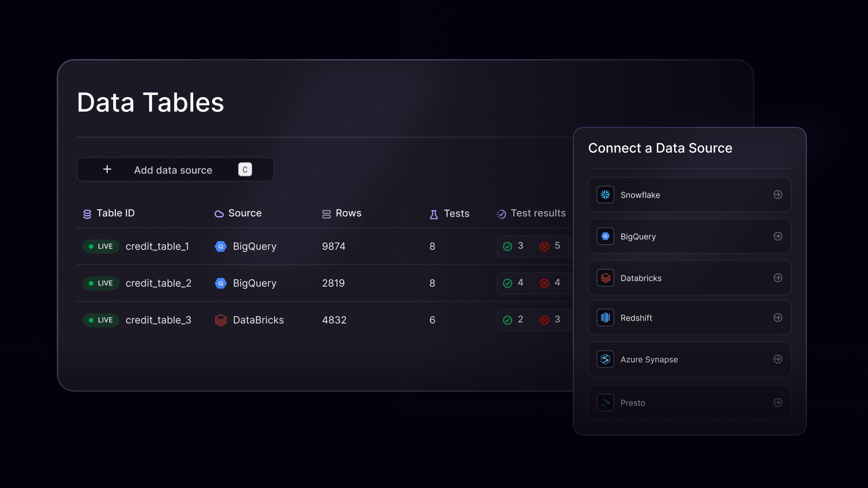Toggle the LIVE indicator for credit_table_3
The image size is (868, 488).
pyautogui.click(x=101, y=320)
